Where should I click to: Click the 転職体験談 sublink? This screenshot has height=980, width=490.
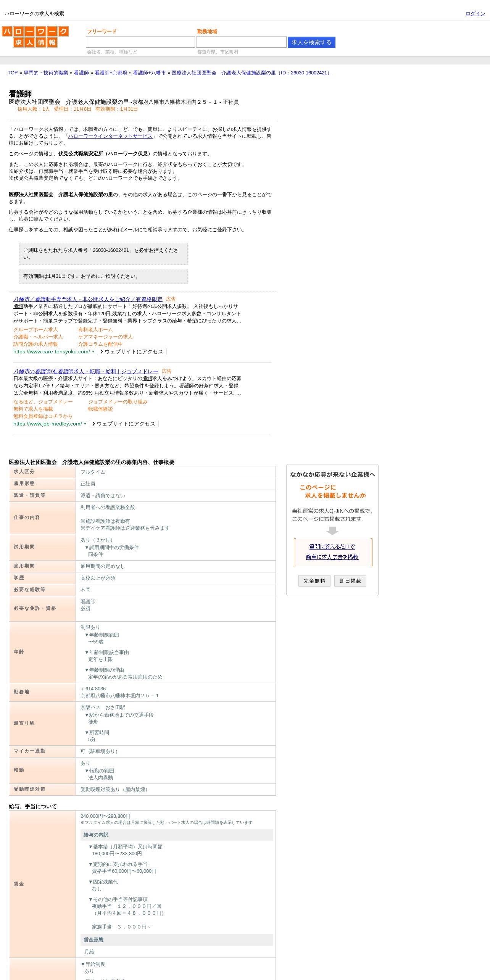tap(100, 409)
